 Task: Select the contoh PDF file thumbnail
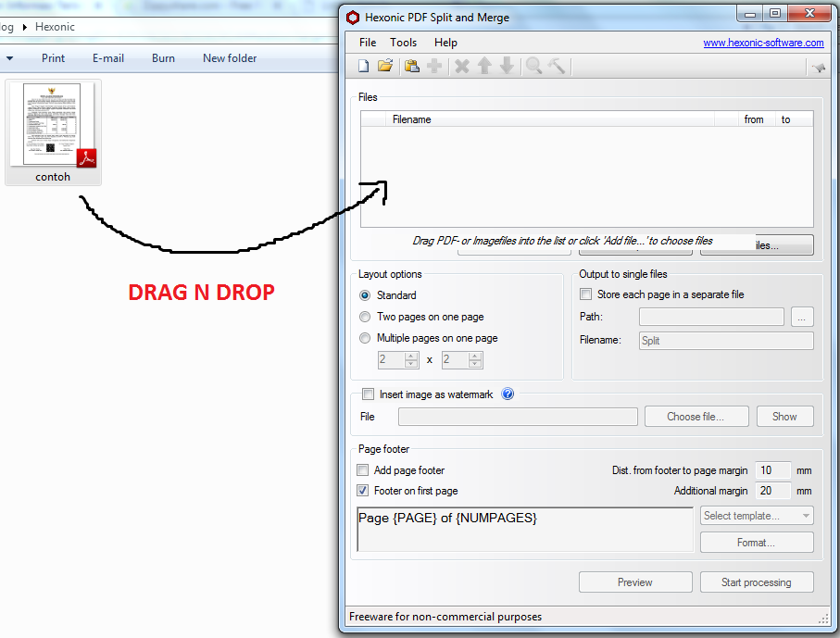53,132
